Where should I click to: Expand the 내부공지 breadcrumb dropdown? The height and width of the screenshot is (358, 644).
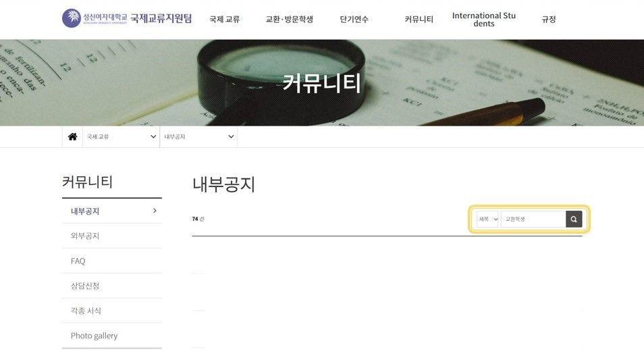(x=198, y=137)
